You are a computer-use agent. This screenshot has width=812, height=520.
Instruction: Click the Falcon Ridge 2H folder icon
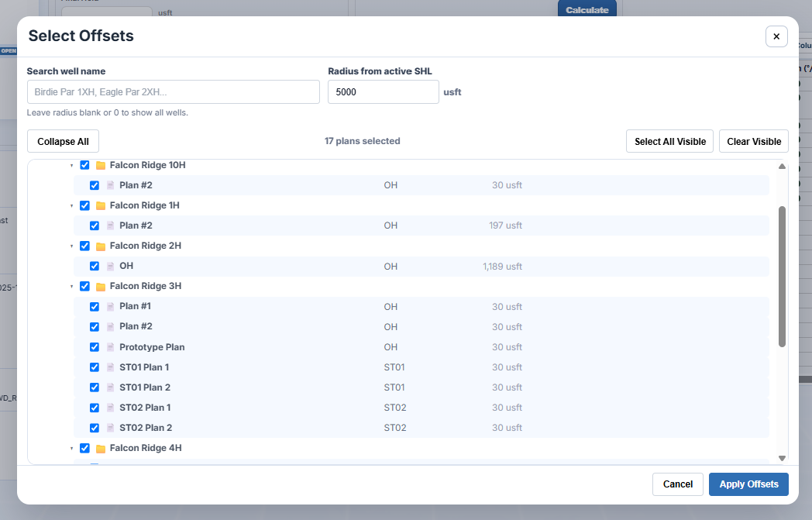coord(101,246)
